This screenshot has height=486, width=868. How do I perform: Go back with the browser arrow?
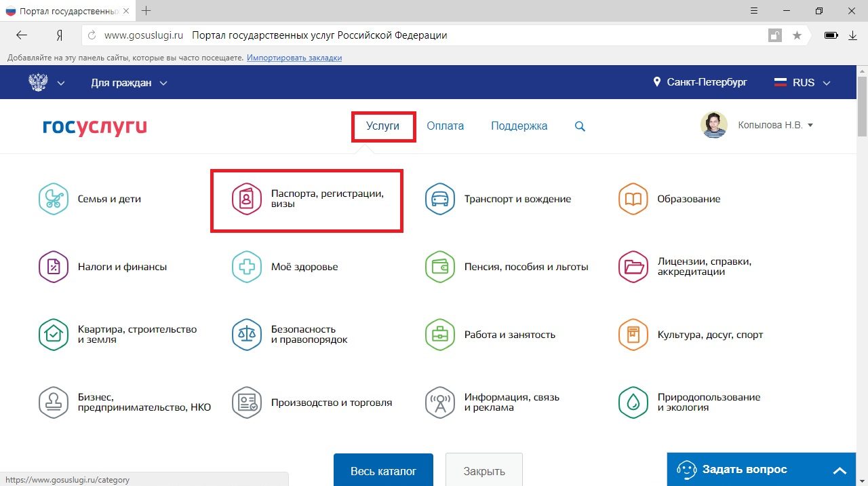pos(22,35)
